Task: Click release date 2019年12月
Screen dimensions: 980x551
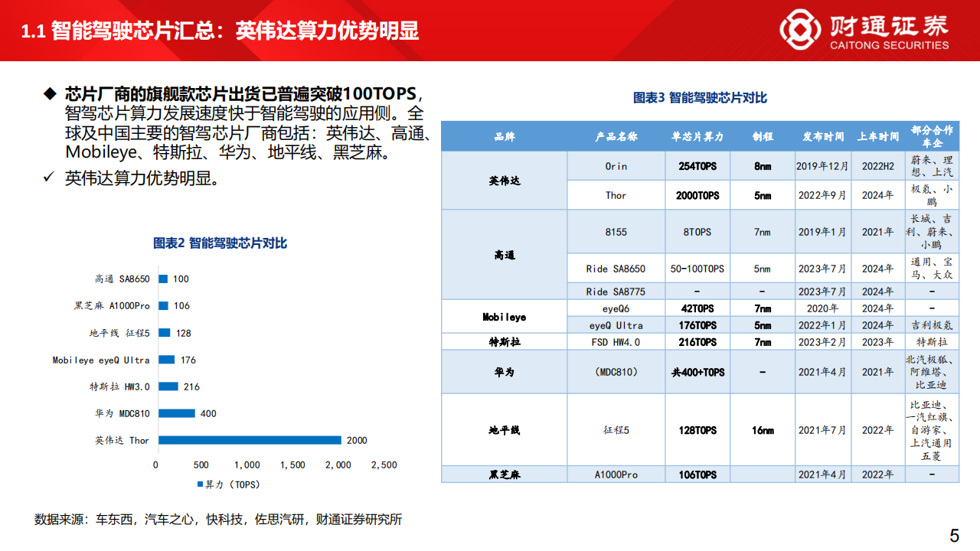Action: [x=822, y=166]
